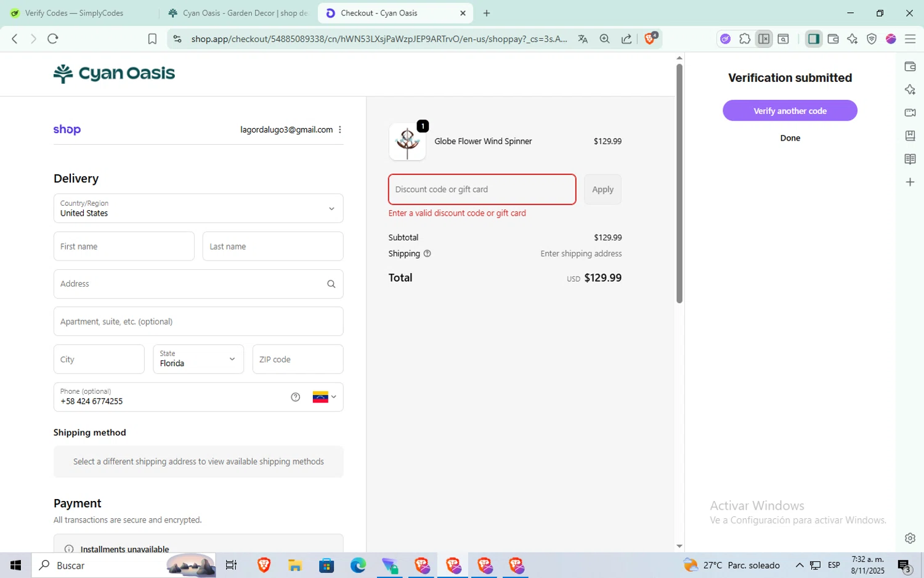Open the State dropdown showing Florida
The image size is (924, 578).
pos(198,359)
